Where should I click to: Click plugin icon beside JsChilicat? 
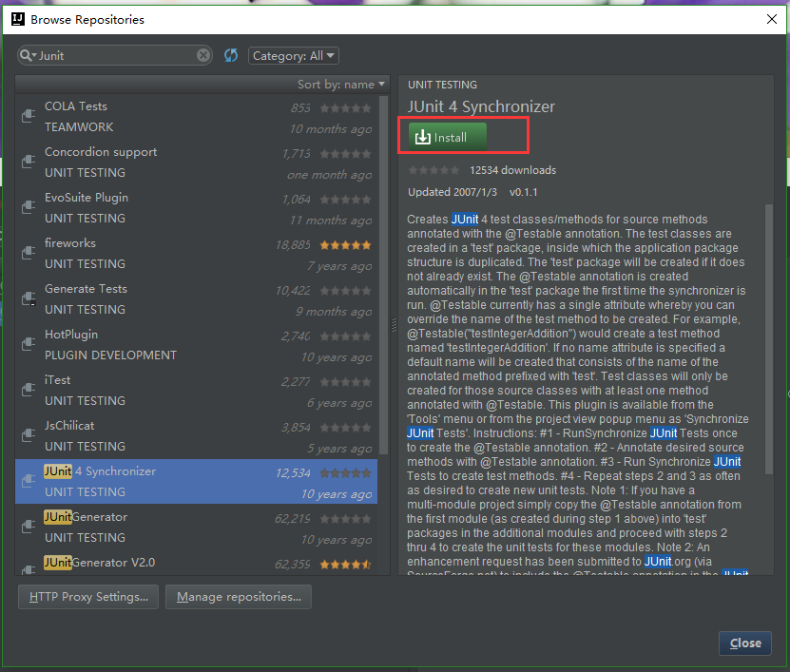point(29,435)
